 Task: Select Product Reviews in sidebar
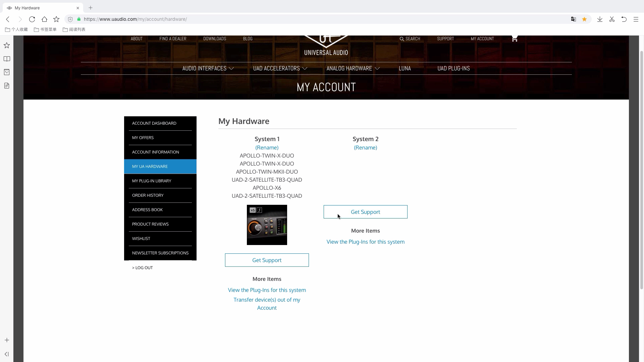[160, 224]
